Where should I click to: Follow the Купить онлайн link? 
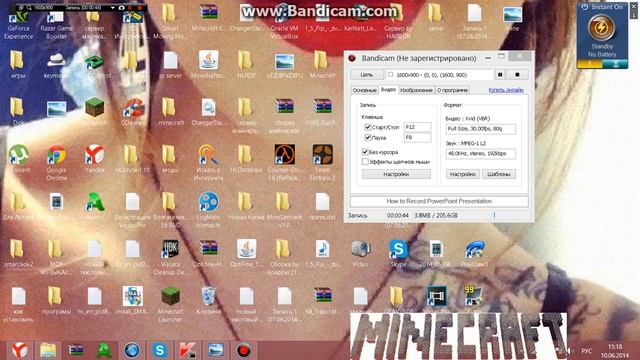[x=506, y=90]
